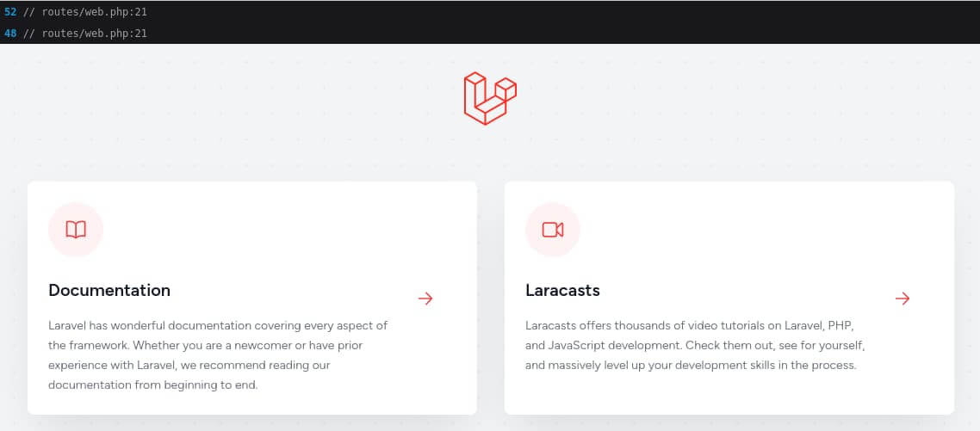Select the dumped value 48
Viewport: 980px width, 431px height.
pos(10,33)
